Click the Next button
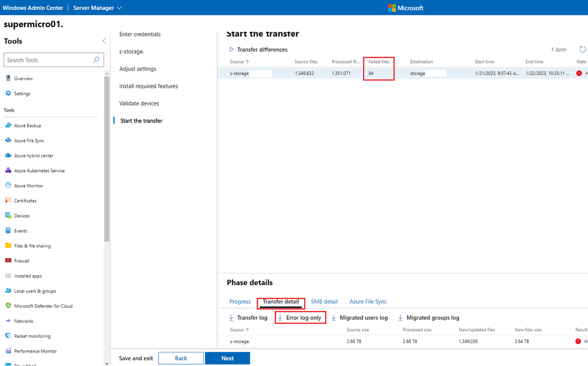The width and height of the screenshot is (588, 366). point(227,358)
